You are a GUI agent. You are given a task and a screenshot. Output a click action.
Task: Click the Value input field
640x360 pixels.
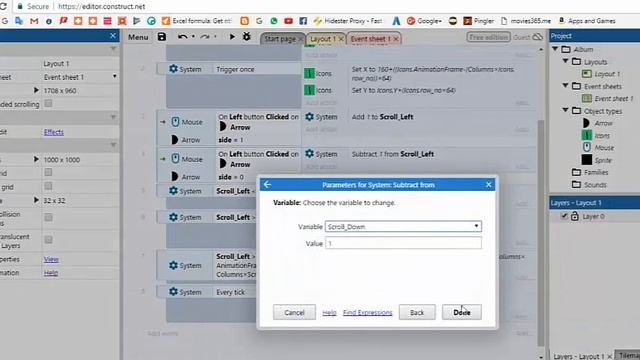[x=403, y=243]
